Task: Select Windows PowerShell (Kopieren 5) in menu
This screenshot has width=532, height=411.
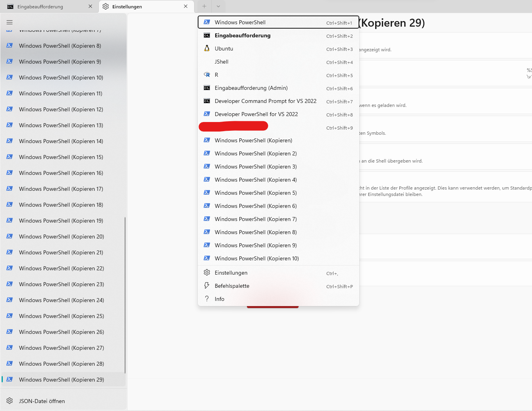Action: pyautogui.click(x=278, y=193)
